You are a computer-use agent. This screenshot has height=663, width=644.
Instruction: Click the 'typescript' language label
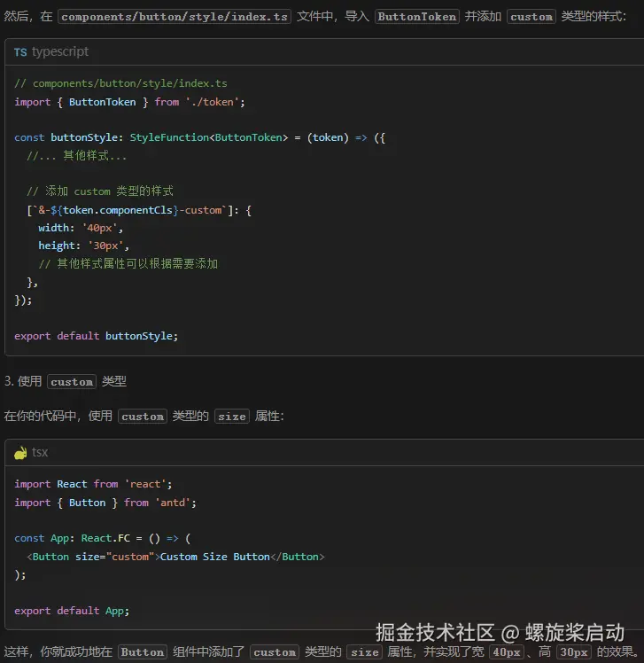click(60, 51)
